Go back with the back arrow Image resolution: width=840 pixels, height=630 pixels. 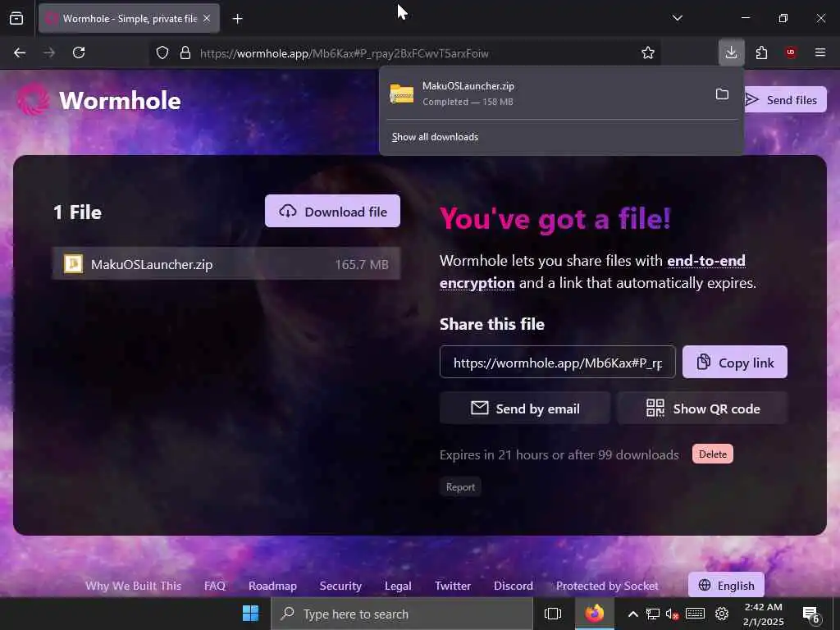(x=20, y=52)
